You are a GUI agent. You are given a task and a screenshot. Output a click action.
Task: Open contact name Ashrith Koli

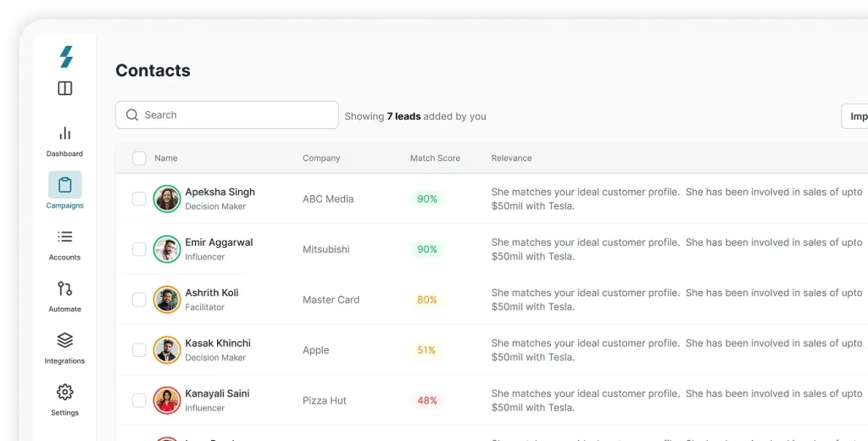pos(212,293)
